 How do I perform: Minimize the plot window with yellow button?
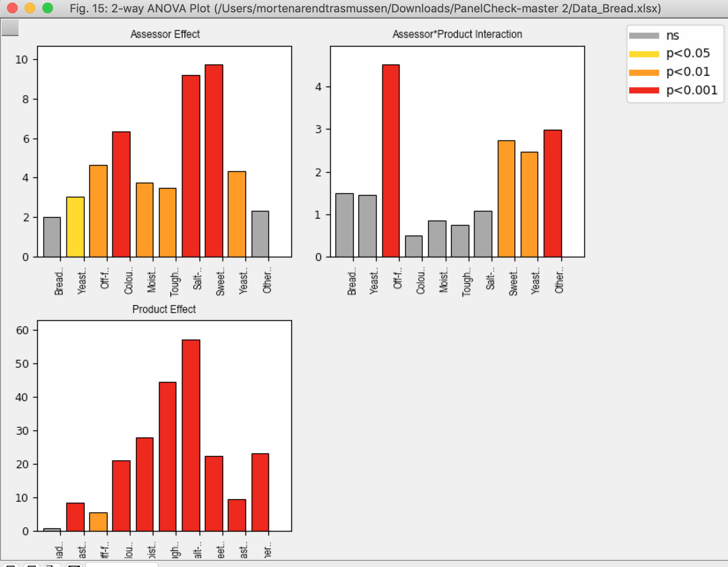(x=30, y=8)
